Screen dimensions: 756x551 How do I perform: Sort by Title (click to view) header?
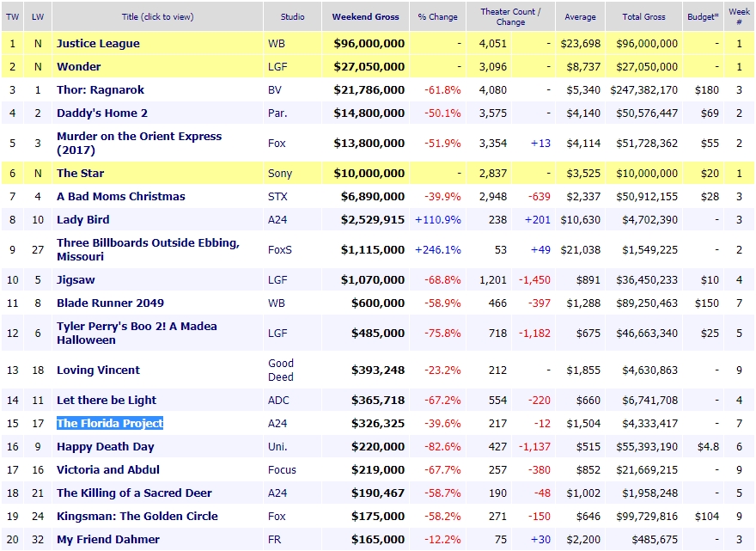(x=158, y=17)
